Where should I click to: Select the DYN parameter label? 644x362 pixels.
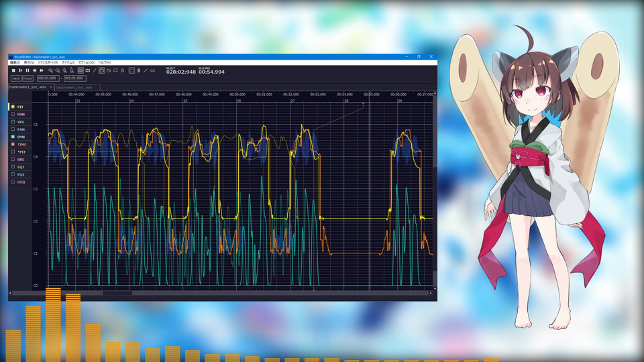21,137
